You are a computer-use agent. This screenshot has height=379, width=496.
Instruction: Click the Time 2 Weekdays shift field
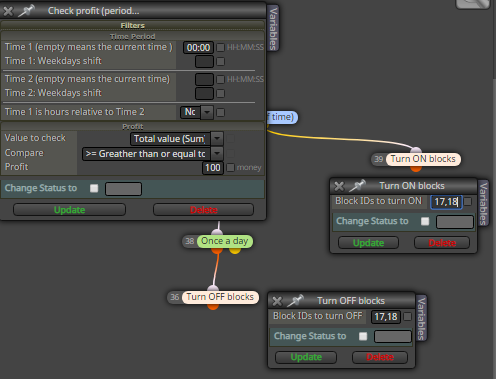click(x=204, y=93)
